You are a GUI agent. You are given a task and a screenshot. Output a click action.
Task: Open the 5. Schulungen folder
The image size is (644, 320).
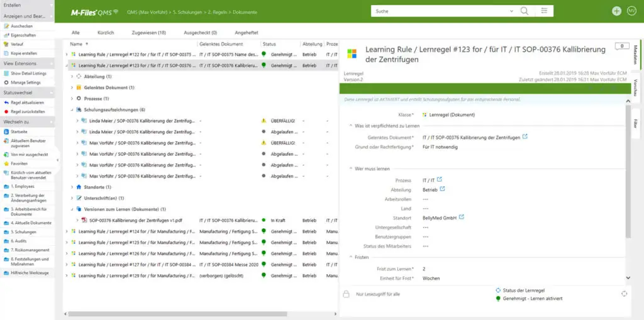[23, 232]
